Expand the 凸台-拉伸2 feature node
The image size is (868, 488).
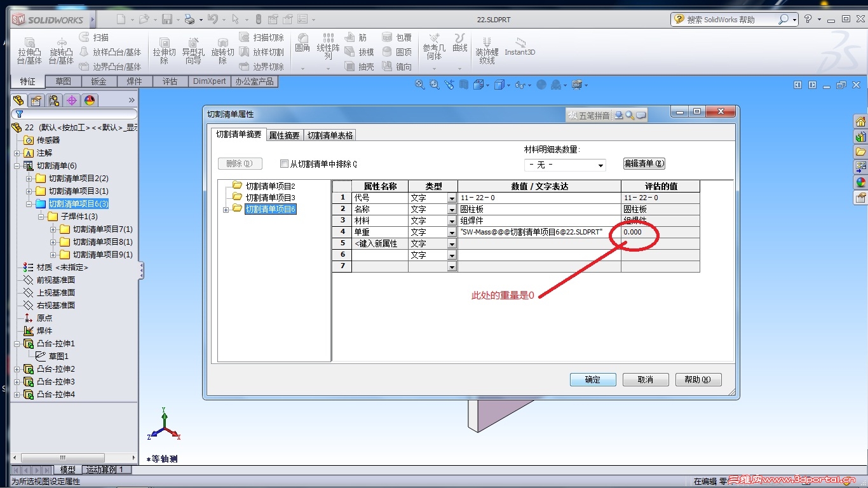[17, 369]
